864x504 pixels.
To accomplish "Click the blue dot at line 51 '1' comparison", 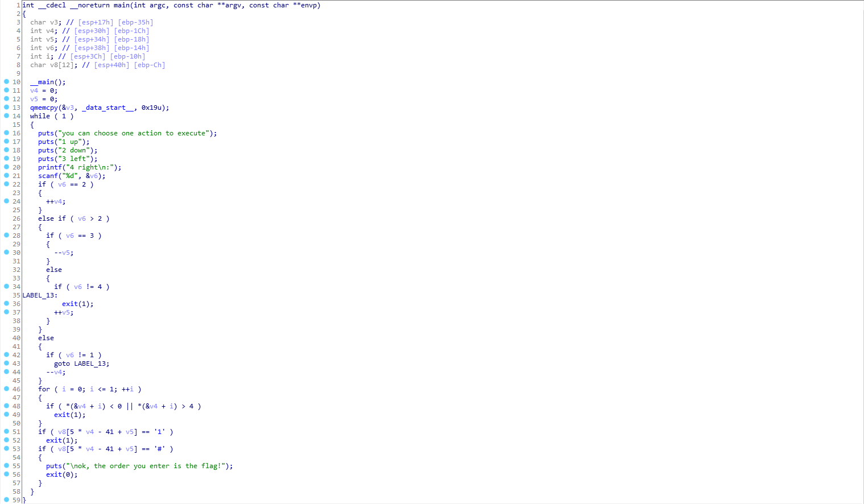I will (6, 431).
